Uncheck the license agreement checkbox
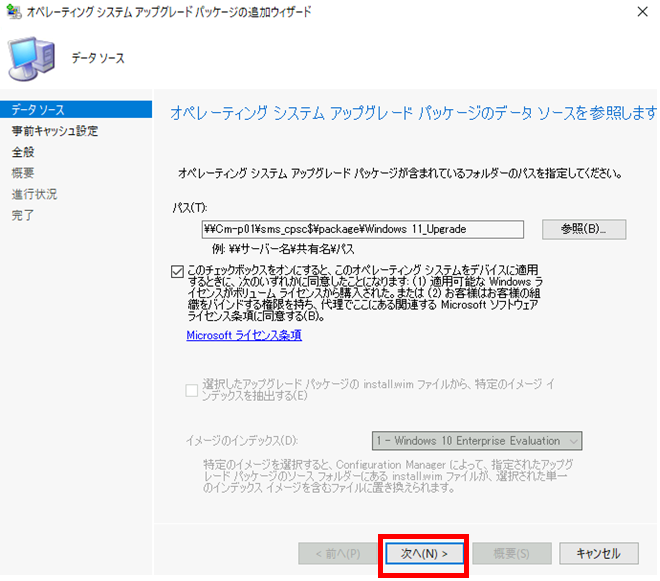The image size is (660, 581). [x=177, y=272]
